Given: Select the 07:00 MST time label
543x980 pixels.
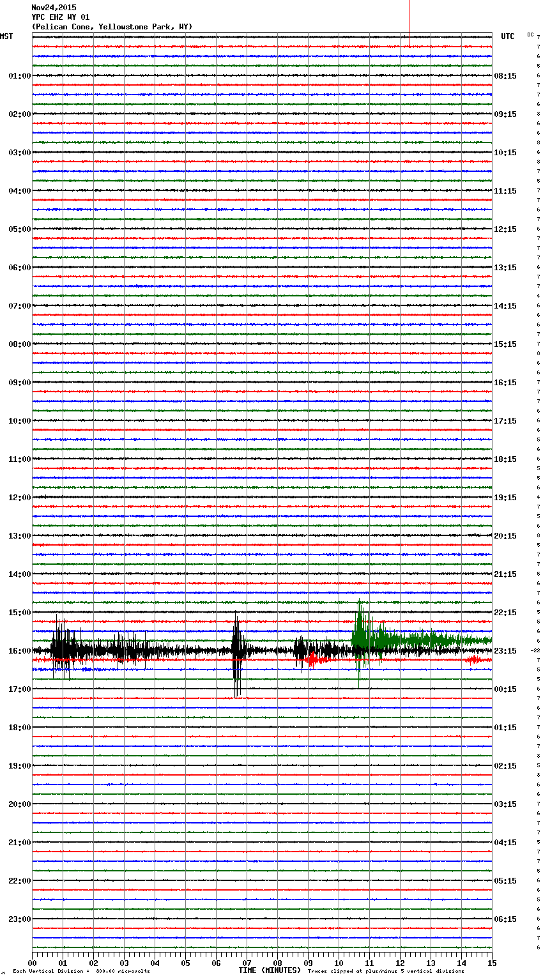Looking at the screenshot, I should pyautogui.click(x=20, y=306).
